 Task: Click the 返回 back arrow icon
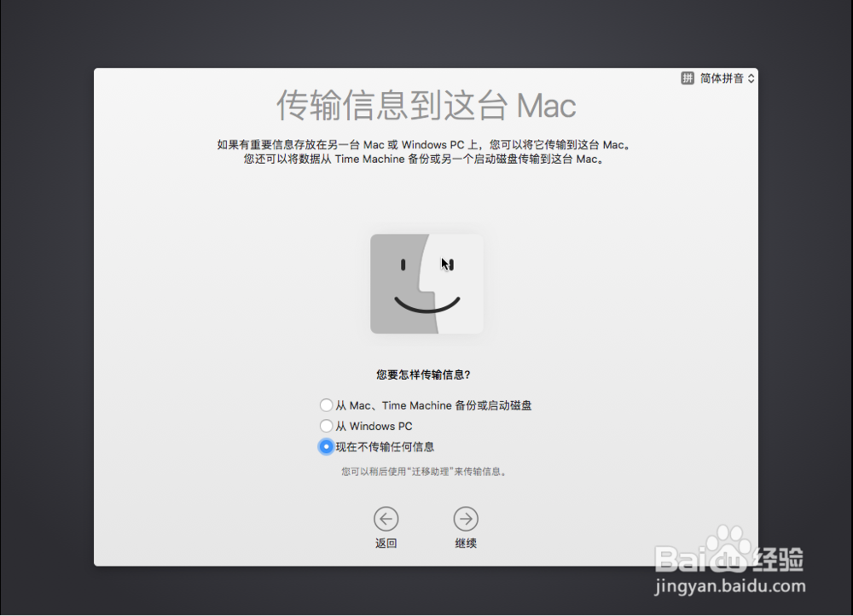pyautogui.click(x=386, y=518)
